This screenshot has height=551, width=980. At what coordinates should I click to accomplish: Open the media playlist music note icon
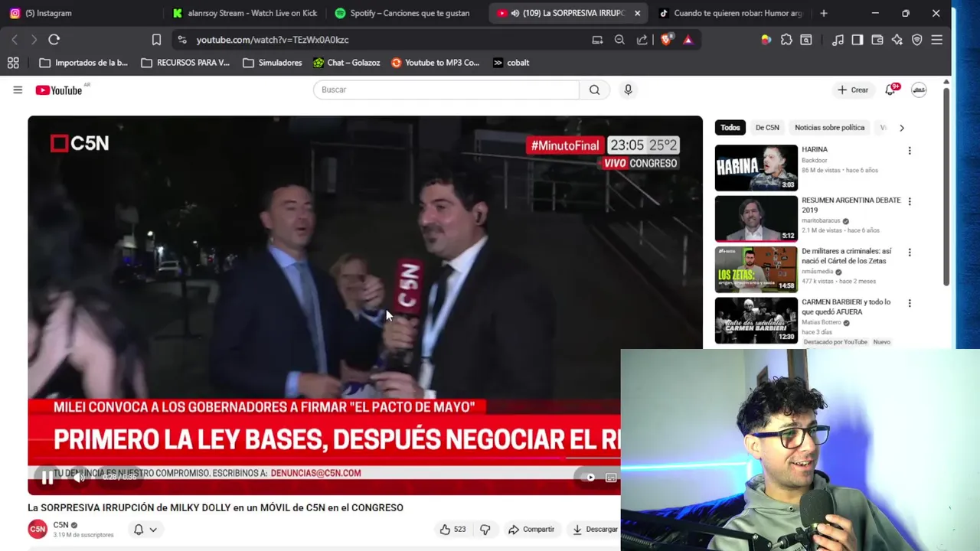[x=838, y=40]
